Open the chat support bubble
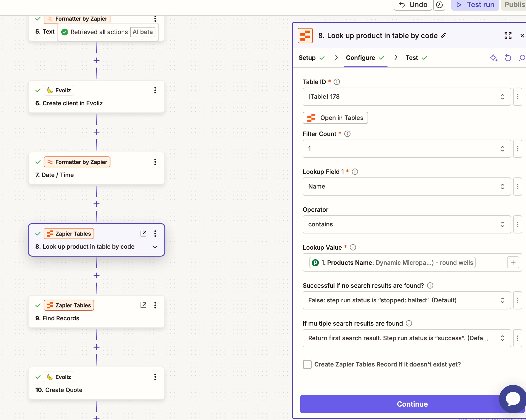 point(513,399)
